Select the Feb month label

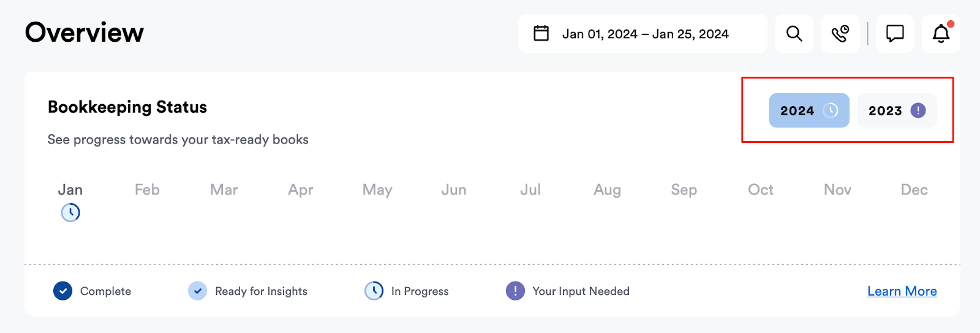coord(147,190)
